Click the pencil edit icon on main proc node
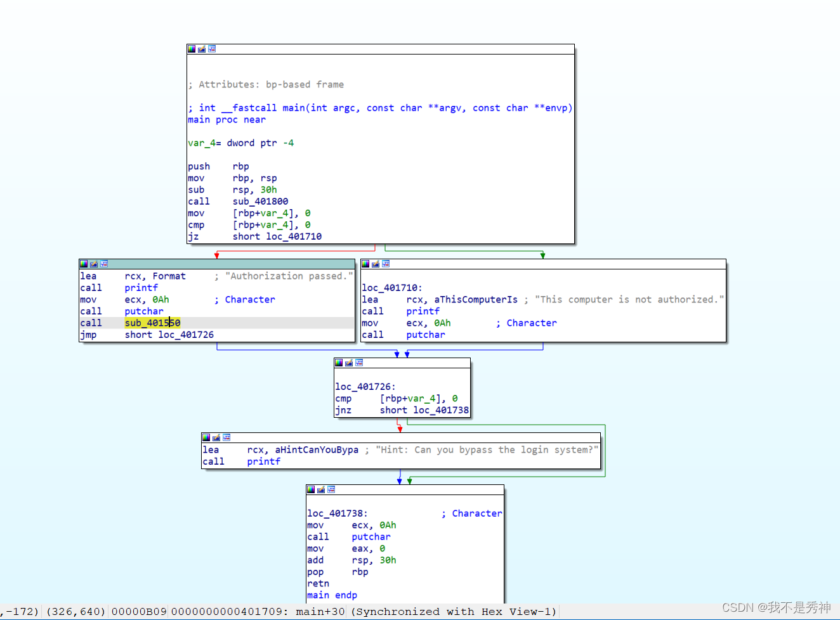The image size is (840, 620). (202, 49)
